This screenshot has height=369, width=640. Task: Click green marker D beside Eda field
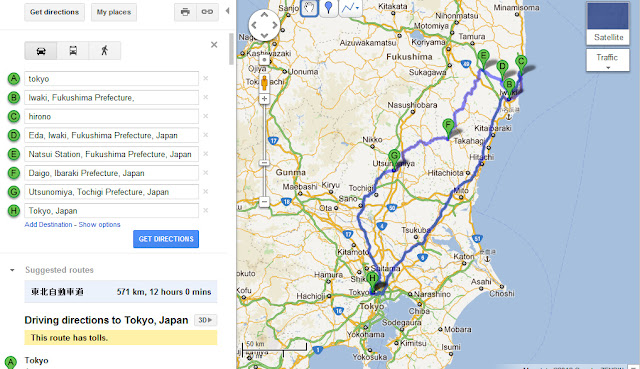coord(14,135)
